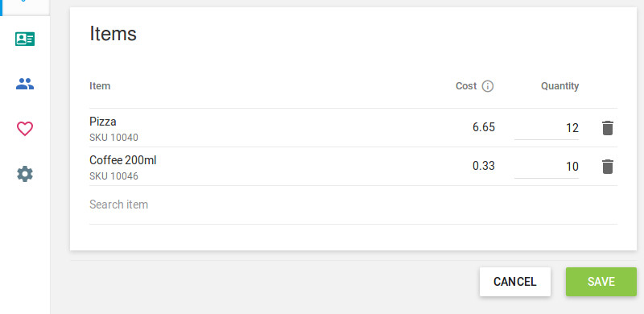This screenshot has width=644, height=314.
Task: Click the SKU 10046 label
Action: (x=114, y=176)
